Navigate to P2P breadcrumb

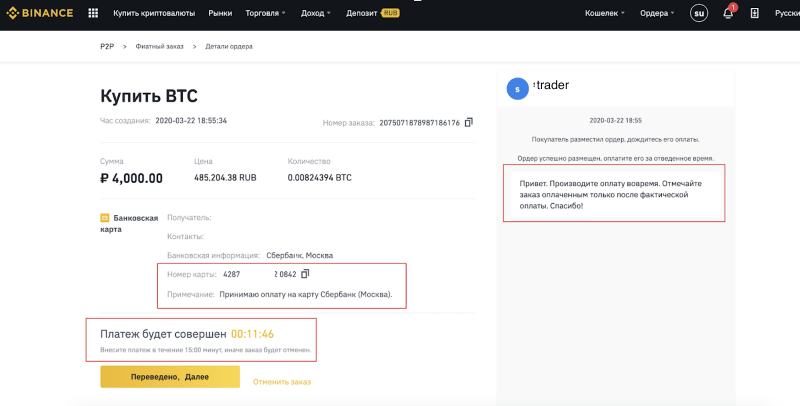pyautogui.click(x=107, y=47)
